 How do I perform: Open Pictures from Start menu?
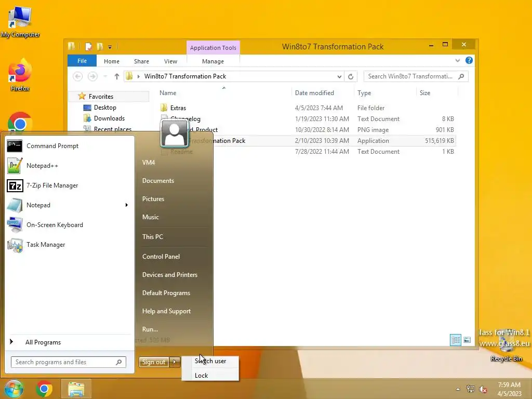(x=153, y=199)
